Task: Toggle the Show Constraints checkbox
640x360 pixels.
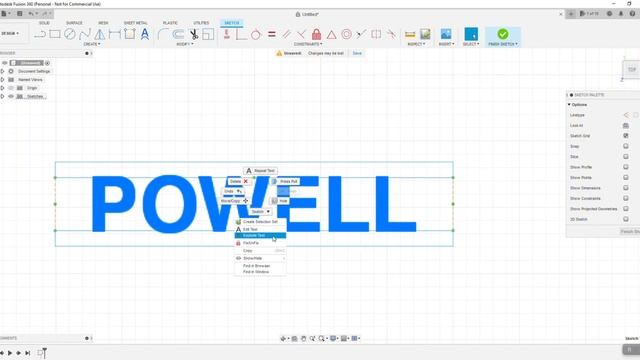Action: coord(625,198)
